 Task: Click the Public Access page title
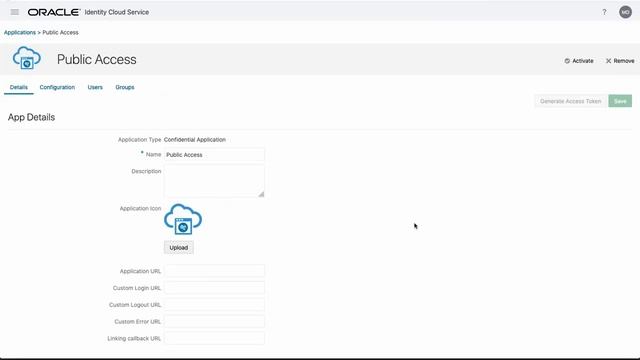coord(97,60)
